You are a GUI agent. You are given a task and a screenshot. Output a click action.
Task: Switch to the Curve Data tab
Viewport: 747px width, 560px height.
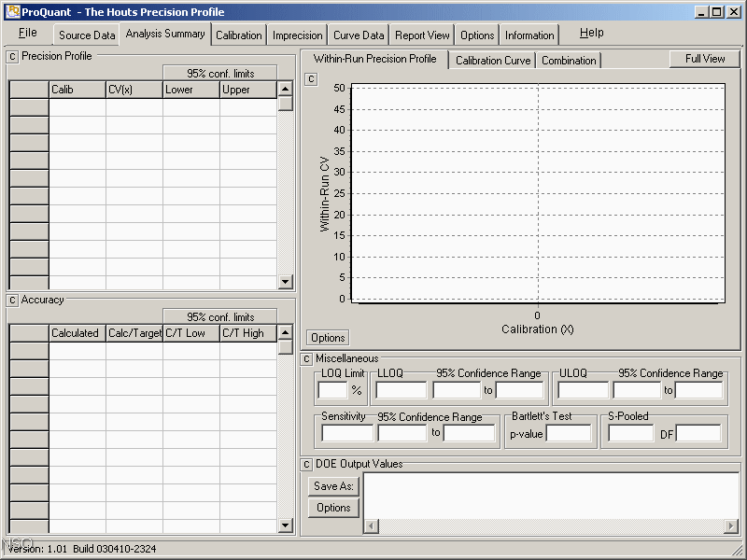coord(359,35)
